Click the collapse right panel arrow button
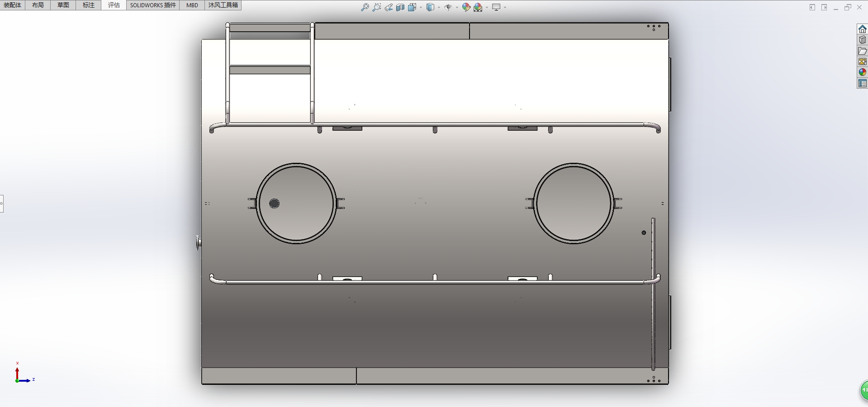This screenshot has height=407, width=868. click(x=824, y=7)
